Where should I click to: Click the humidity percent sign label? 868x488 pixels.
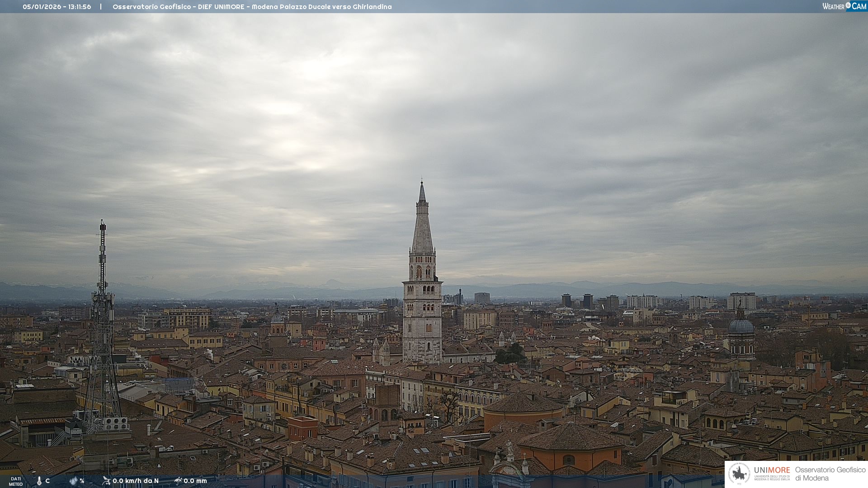pos(82,481)
